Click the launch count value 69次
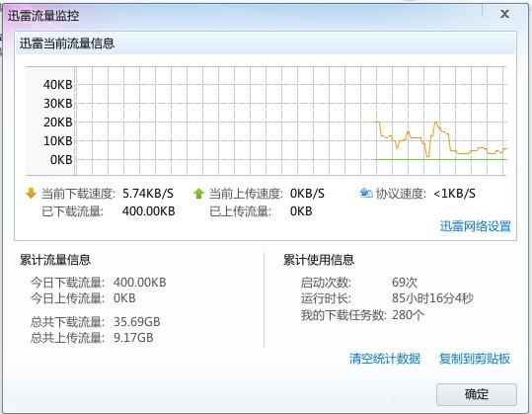 point(405,283)
